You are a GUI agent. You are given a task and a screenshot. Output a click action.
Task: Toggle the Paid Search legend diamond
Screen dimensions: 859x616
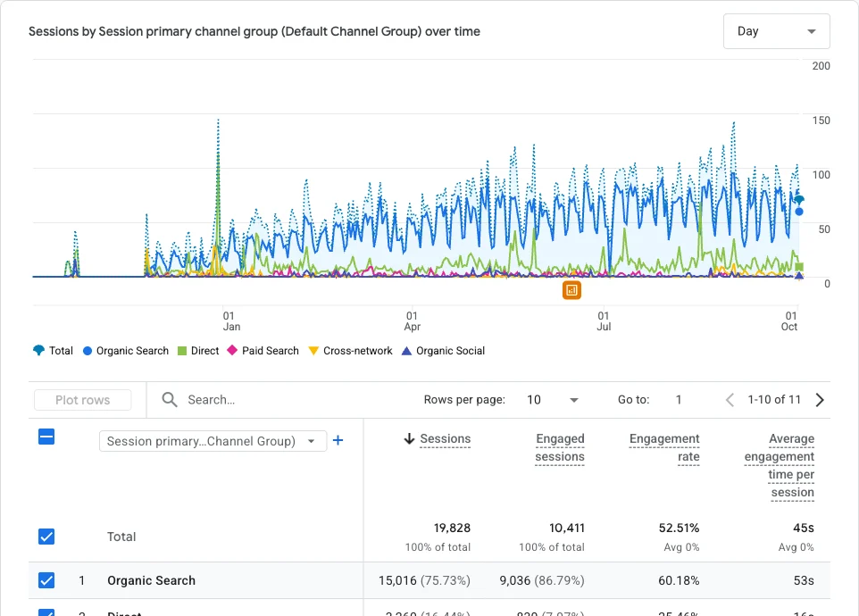[x=232, y=351]
